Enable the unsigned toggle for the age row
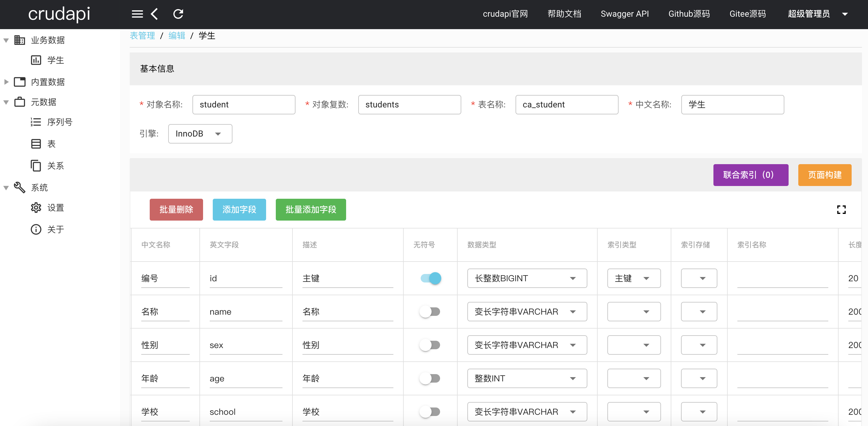The height and width of the screenshot is (426, 868). pyautogui.click(x=430, y=378)
